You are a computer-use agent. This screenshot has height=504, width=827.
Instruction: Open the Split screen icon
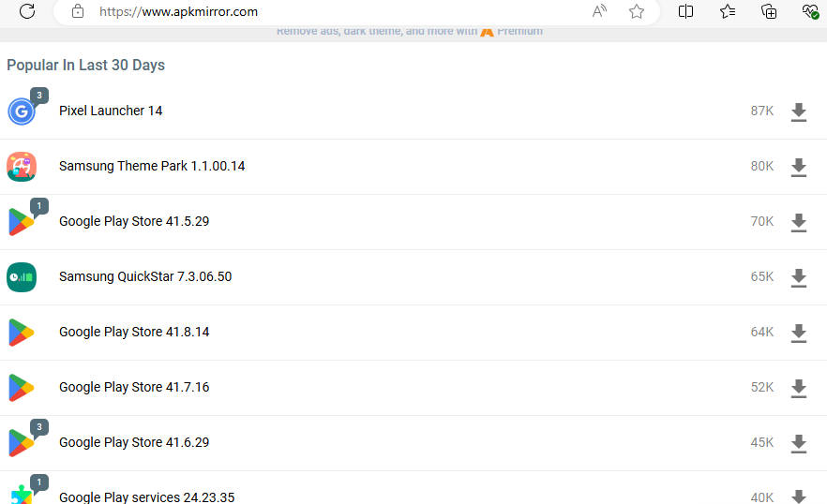[x=685, y=11]
